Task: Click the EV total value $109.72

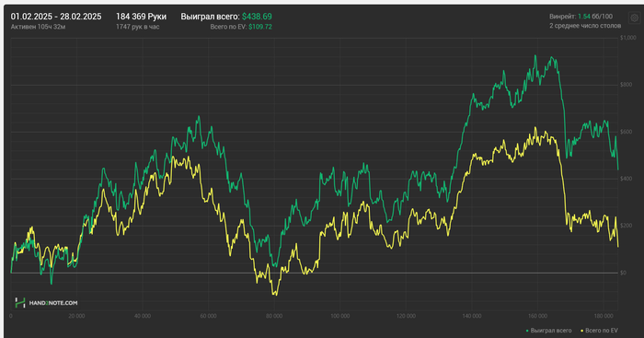Action: click(260, 27)
